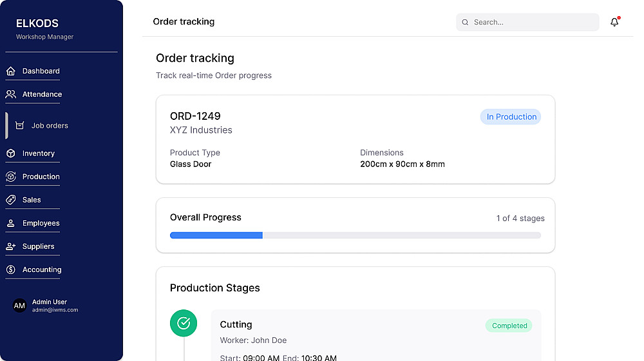Click the green Cutting stage checkmark
The height and width of the screenshot is (361, 644).
(x=183, y=323)
